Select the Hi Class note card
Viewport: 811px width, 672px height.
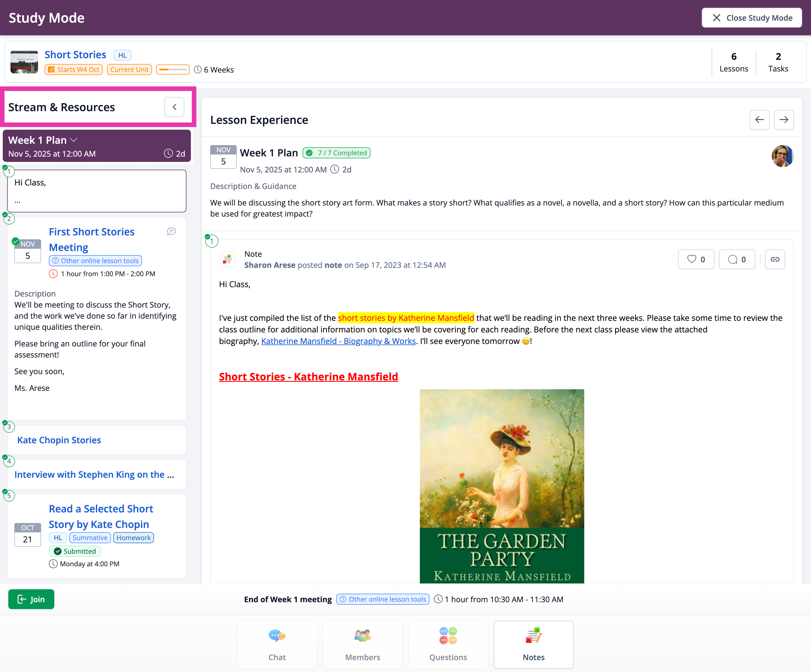(x=97, y=191)
